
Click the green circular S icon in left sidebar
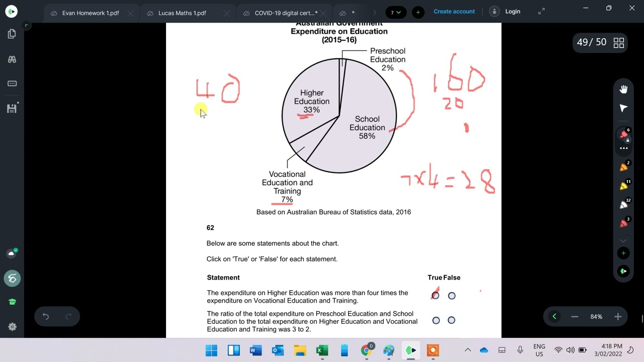[x=12, y=278]
